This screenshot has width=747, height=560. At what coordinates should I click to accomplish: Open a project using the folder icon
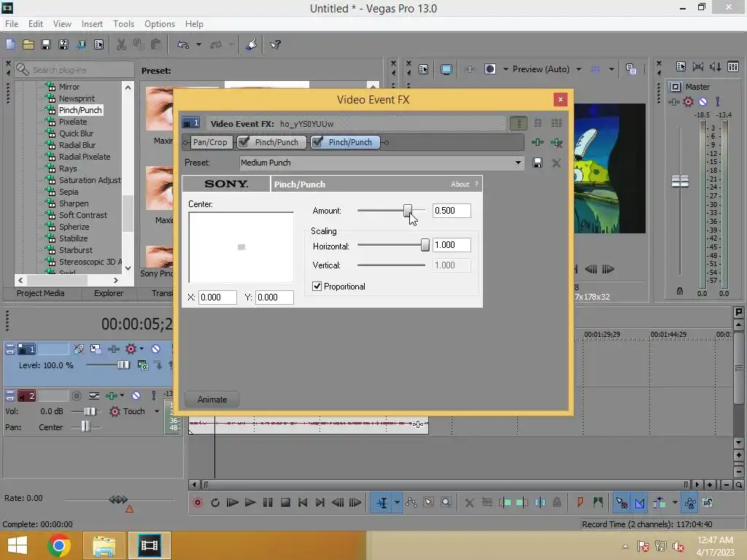click(28, 44)
